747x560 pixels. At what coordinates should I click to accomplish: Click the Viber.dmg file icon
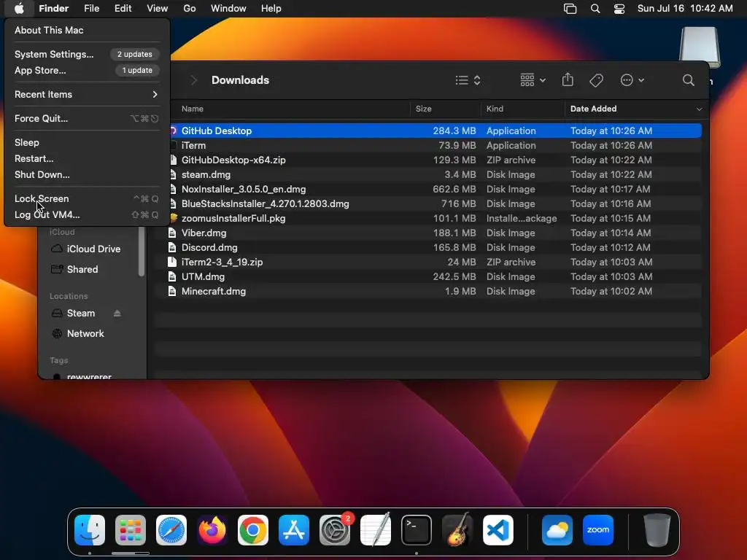[x=172, y=233]
